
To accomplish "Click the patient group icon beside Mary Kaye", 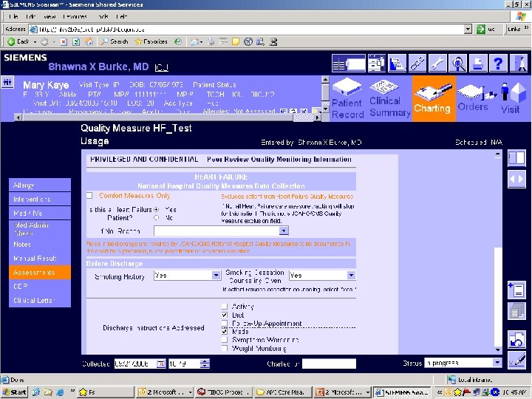I will click(7, 82).
